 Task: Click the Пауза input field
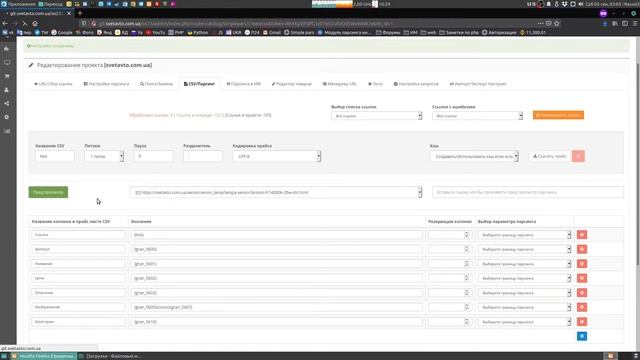coord(153,156)
